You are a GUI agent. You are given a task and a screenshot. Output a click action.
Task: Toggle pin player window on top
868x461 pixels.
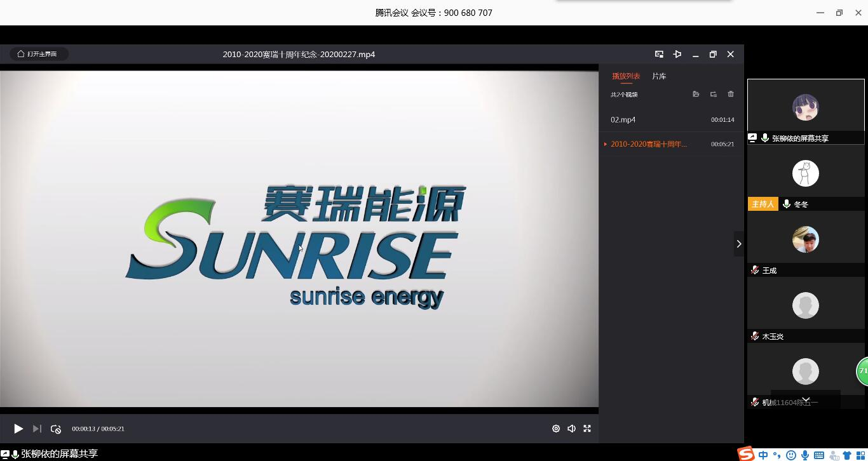[x=677, y=54]
